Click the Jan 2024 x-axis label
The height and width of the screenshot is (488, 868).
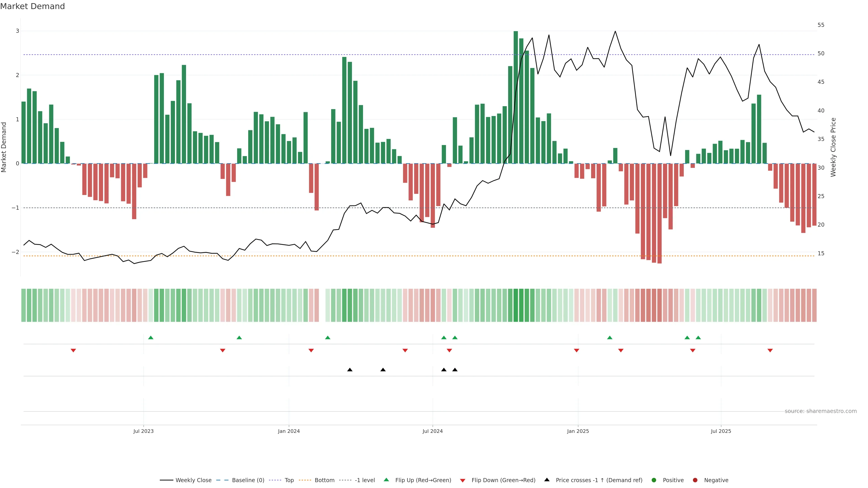(289, 431)
